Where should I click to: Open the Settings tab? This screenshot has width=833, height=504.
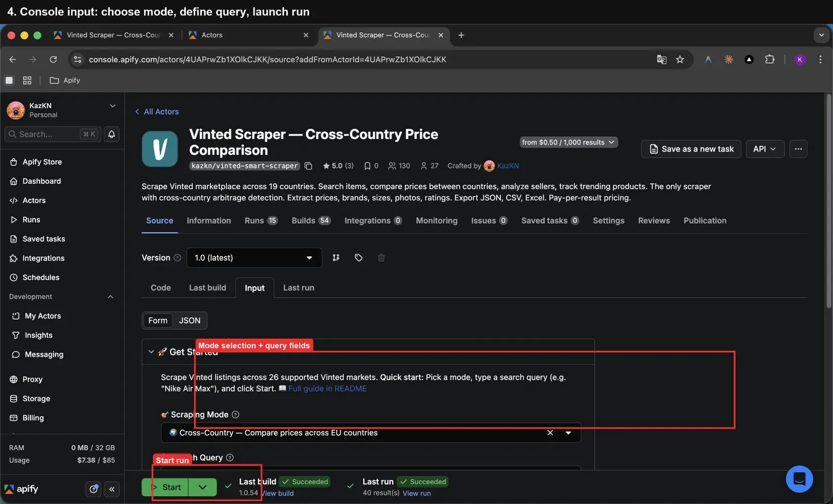608,221
